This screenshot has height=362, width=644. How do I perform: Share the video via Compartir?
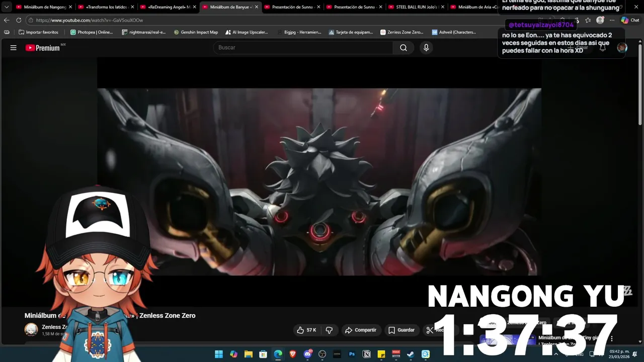360,330
